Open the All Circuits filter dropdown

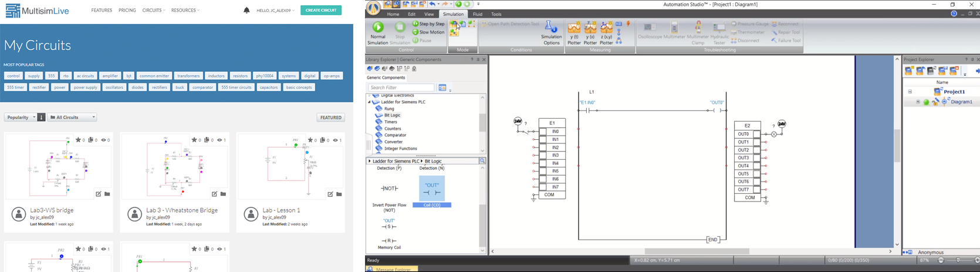(x=72, y=117)
